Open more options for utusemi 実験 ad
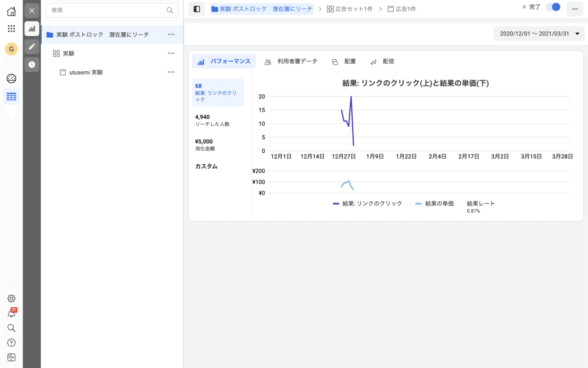Viewport: 588px width, 368px height. 171,72
